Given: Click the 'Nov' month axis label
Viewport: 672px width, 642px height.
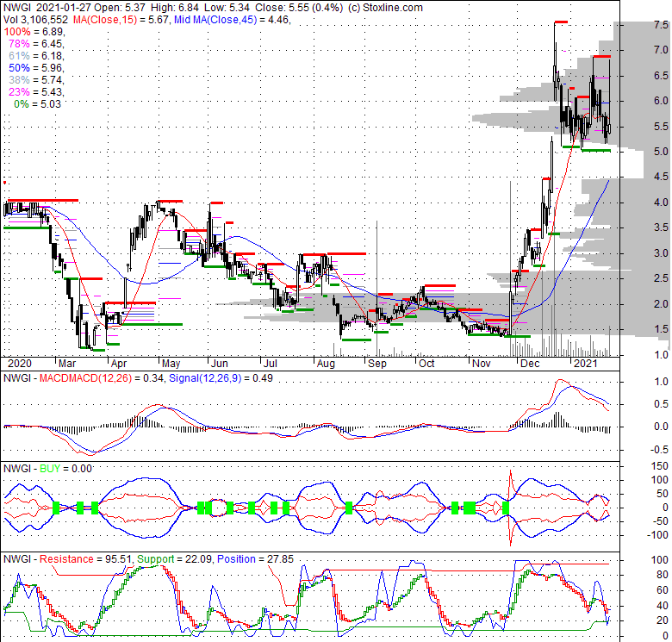Looking at the screenshot, I should 481,364.
